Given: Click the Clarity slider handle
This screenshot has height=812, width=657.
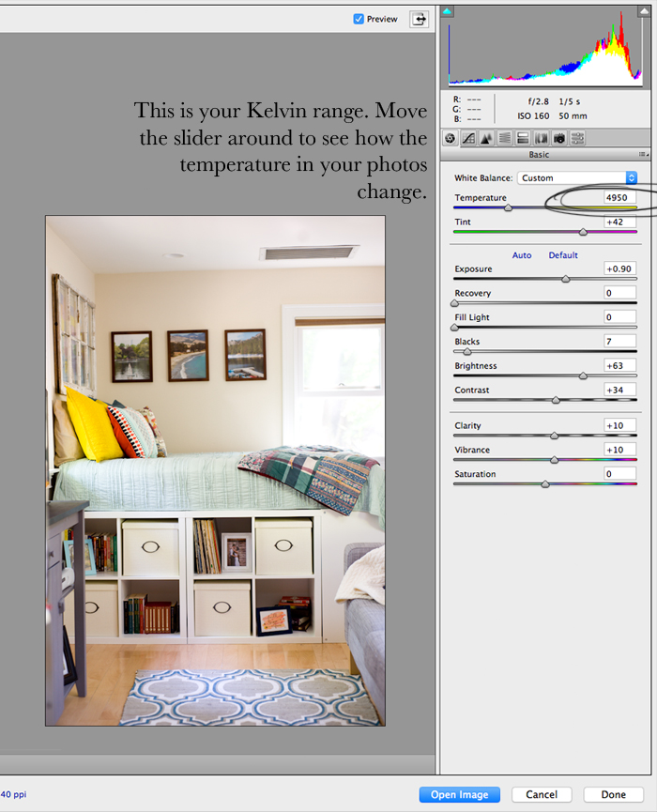Looking at the screenshot, I should point(554,436).
